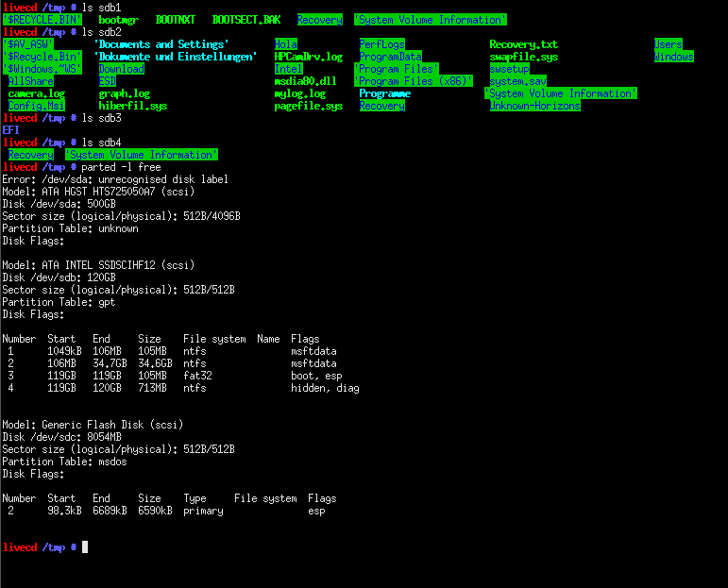728x588 pixels.
Task: Click the 'ls sdb4' command text
Action: pos(102,143)
